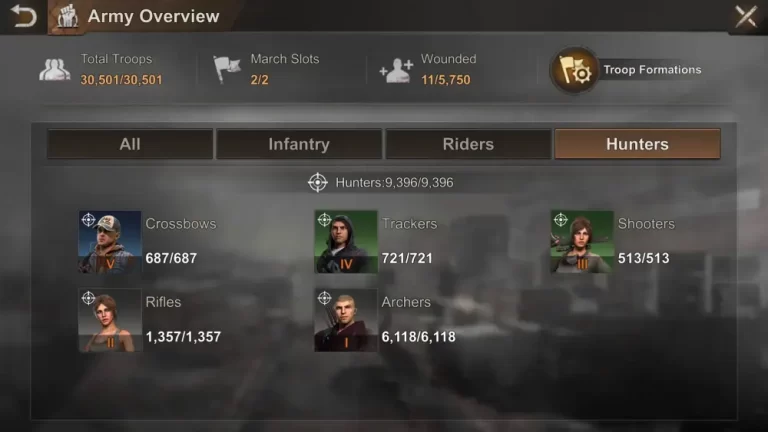
Task: Go back using the return arrow
Action: pos(23,16)
